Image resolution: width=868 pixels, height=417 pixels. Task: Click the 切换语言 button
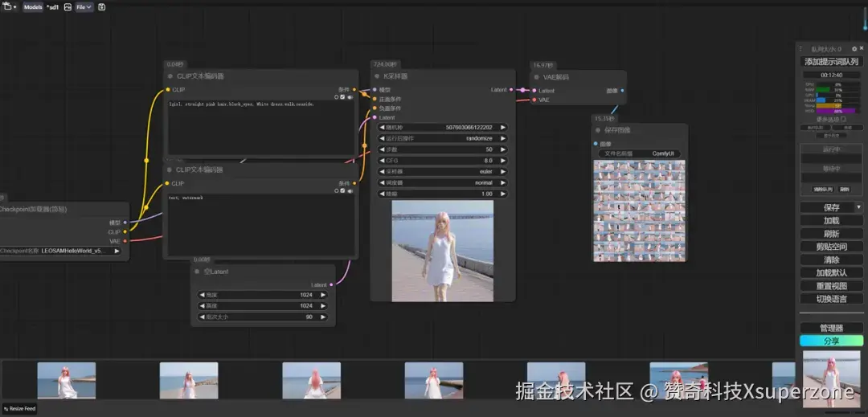pyautogui.click(x=832, y=299)
